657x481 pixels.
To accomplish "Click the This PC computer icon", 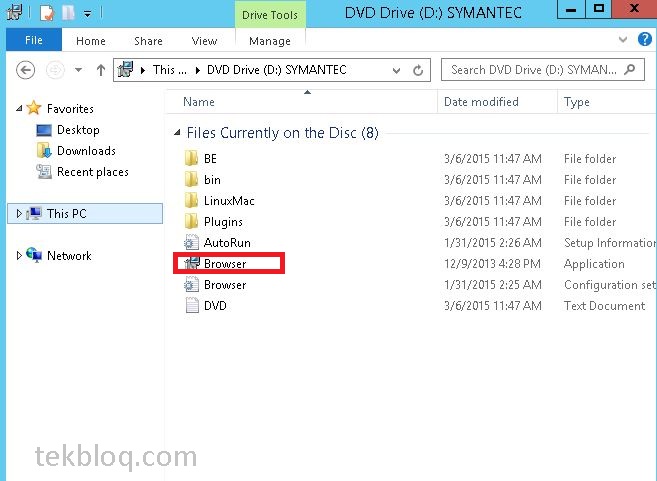I will click(x=34, y=213).
